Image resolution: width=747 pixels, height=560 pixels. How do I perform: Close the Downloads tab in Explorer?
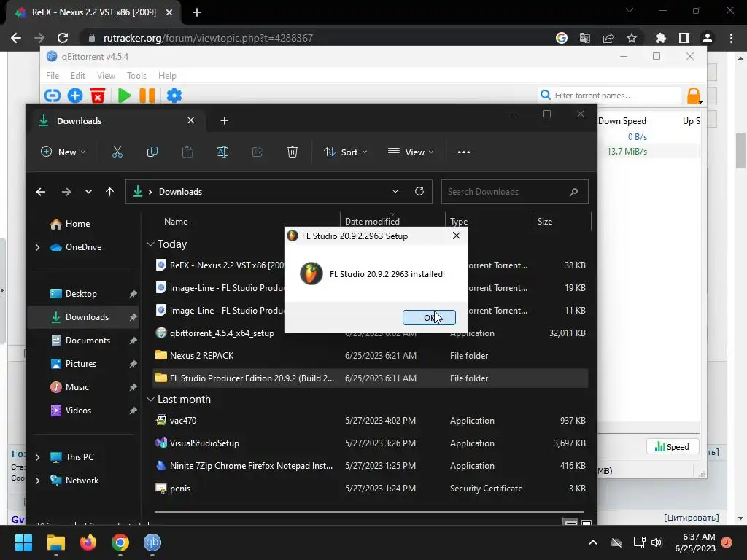tap(190, 120)
